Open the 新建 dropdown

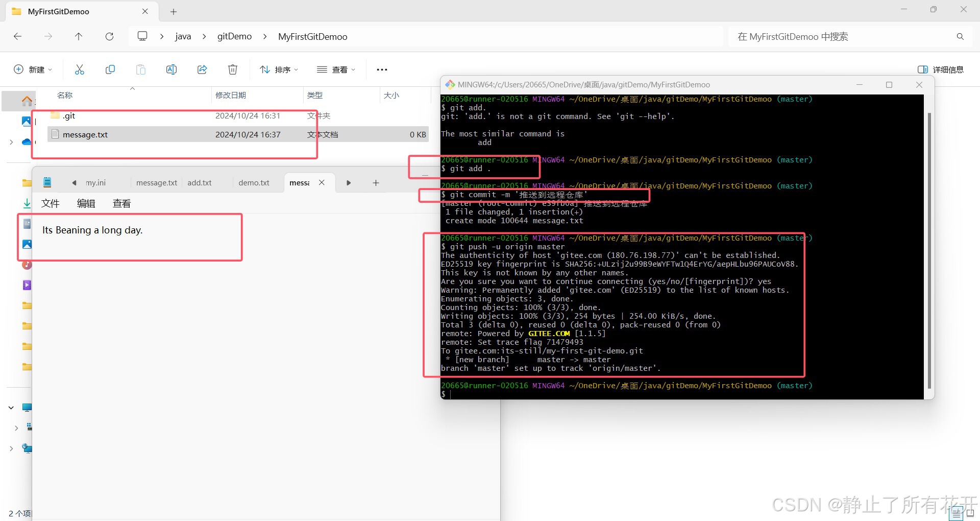pos(33,69)
